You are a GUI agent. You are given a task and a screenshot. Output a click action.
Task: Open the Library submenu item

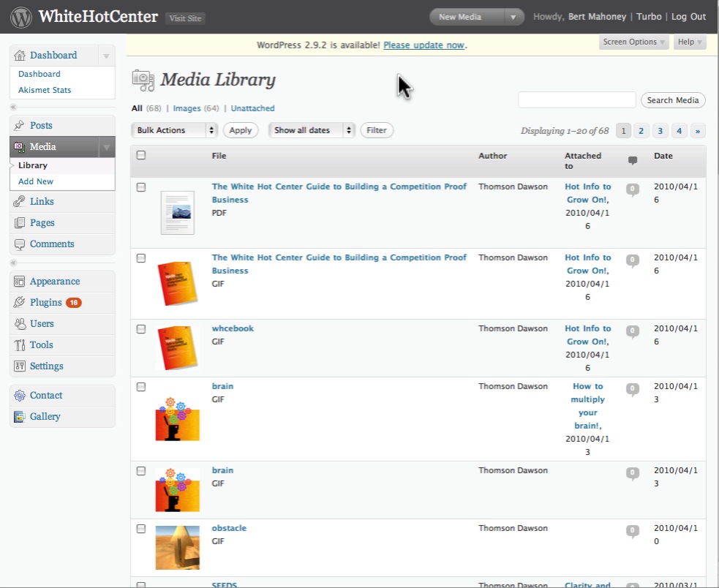click(x=33, y=165)
